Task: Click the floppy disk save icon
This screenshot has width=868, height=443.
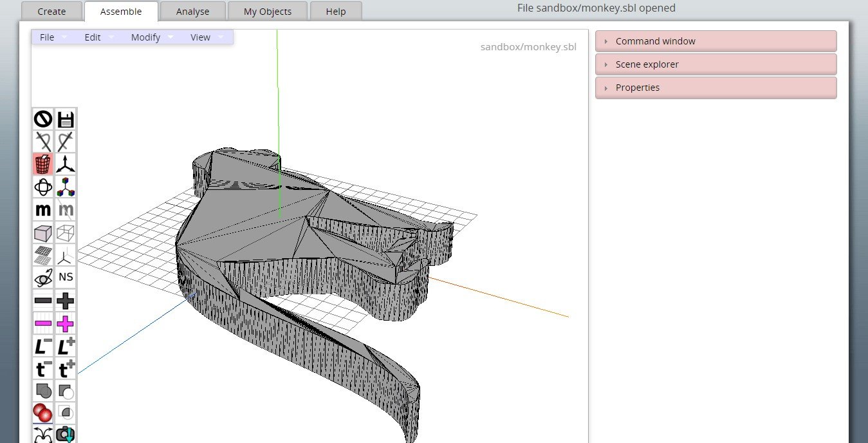Action: [x=66, y=119]
